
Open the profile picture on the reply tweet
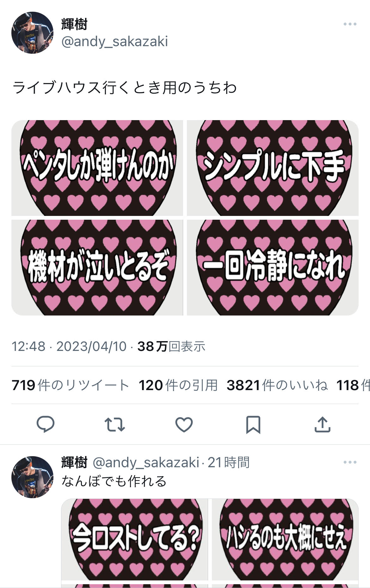tap(32, 477)
